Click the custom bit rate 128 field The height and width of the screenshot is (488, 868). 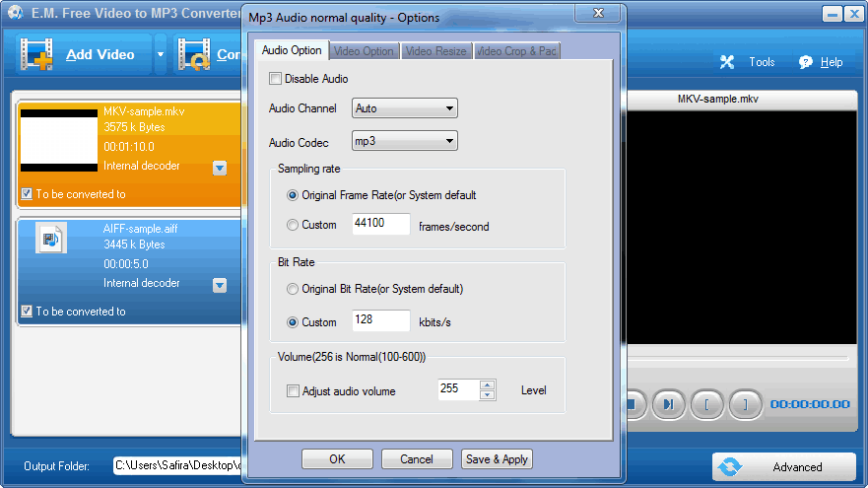tap(381, 320)
